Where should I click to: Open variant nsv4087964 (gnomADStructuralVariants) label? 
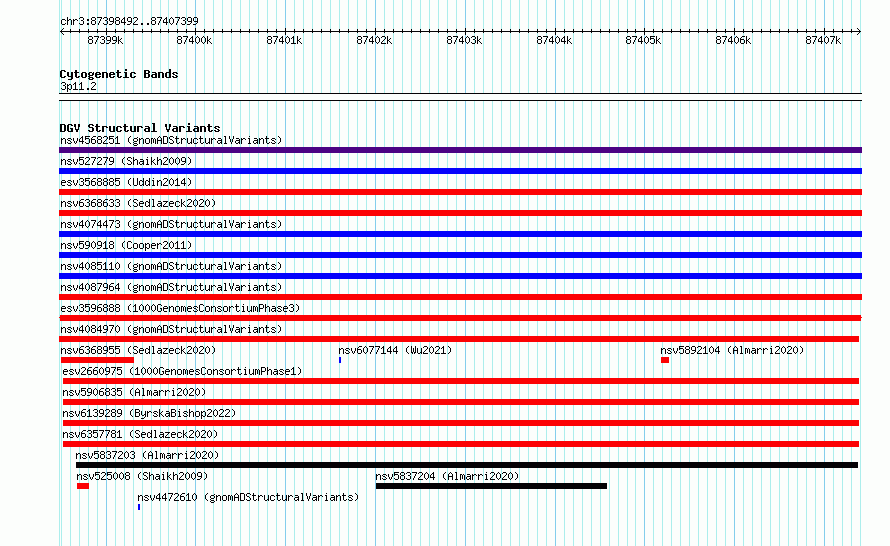(171, 287)
